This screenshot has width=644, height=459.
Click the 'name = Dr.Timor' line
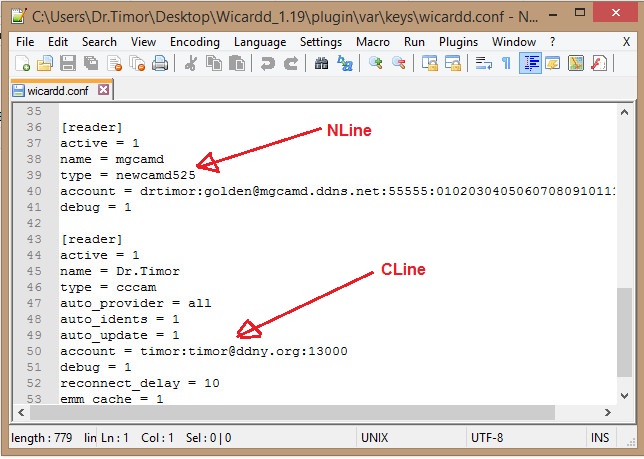tap(120, 271)
